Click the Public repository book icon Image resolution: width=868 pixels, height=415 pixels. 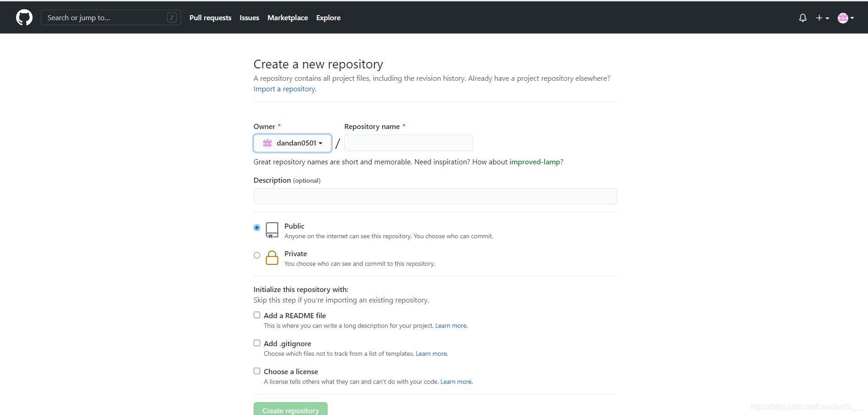272,230
